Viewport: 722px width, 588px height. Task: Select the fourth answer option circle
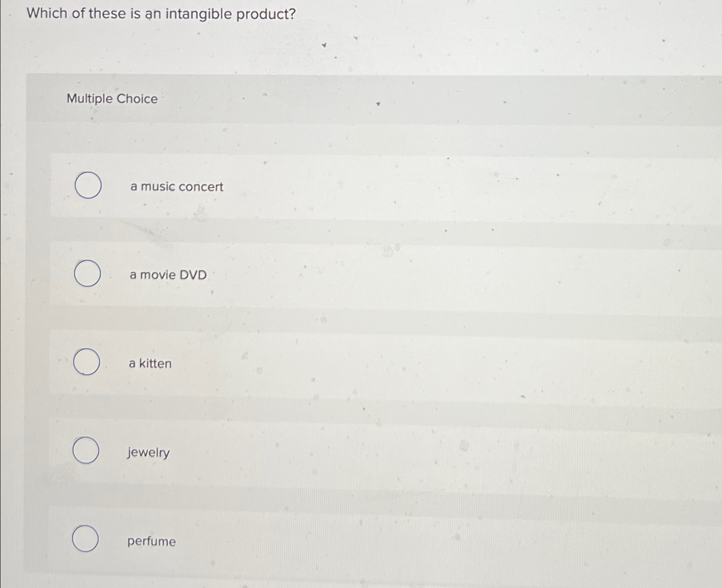point(86,451)
